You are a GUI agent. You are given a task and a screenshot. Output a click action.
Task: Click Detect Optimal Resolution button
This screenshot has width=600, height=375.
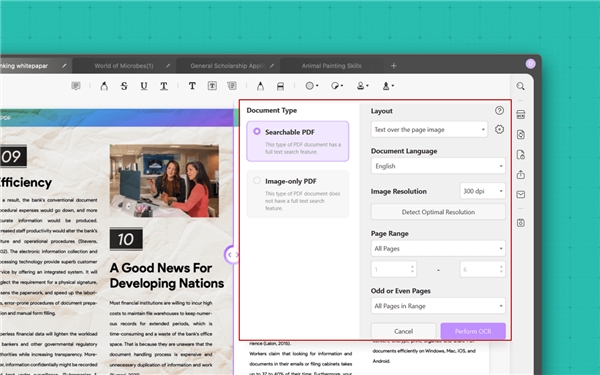[438, 212]
